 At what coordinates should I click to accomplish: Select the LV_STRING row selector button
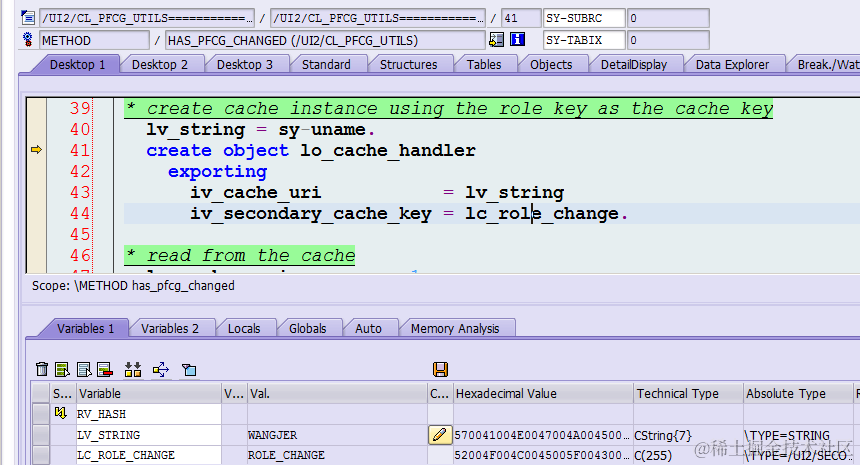[x=41, y=435]
